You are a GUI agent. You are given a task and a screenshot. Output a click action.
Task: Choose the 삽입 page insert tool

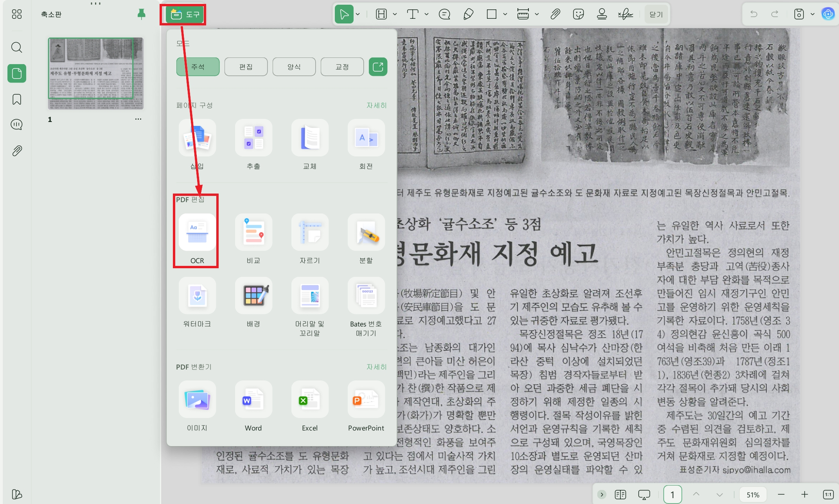(197, 145)
